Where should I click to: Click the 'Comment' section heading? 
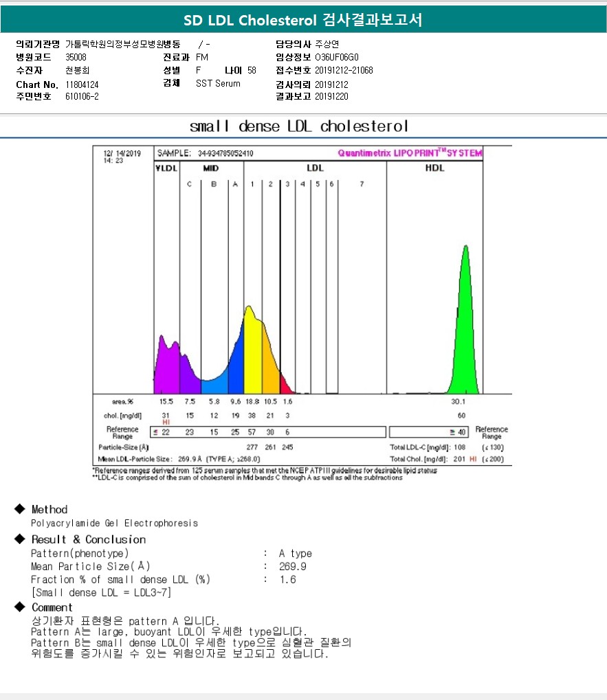(x=52, y=607)
